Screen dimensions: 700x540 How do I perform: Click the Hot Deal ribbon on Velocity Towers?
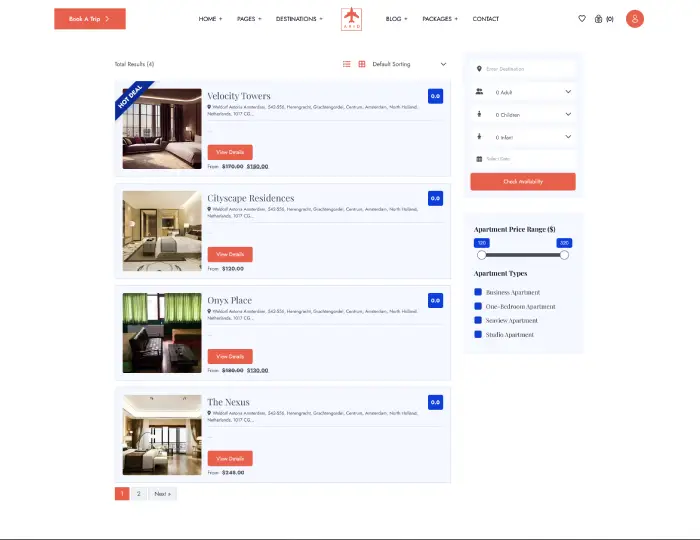130,96
